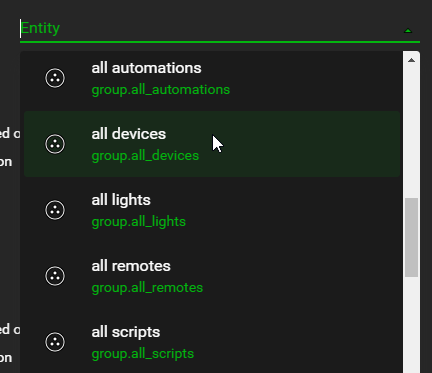Click the group icon beside all automations
432x373 pixels.
(55, 78)
